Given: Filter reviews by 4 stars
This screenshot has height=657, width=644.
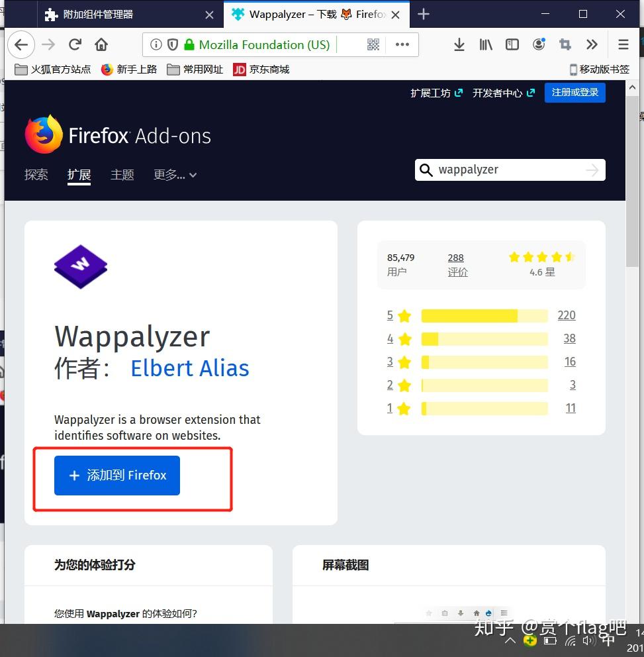Looking at the screenshot, I should 398,338.
